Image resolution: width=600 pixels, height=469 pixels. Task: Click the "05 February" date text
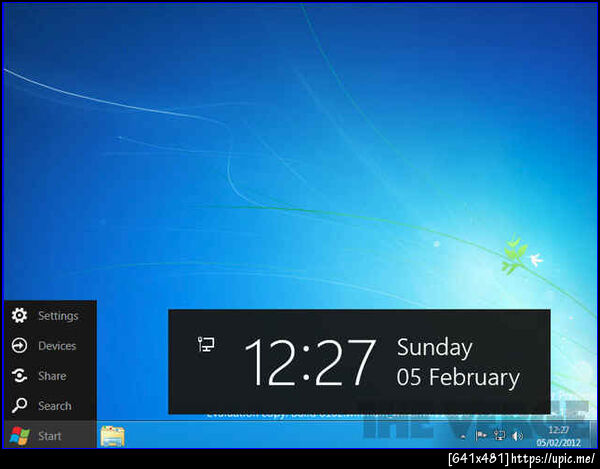(458, 377)
